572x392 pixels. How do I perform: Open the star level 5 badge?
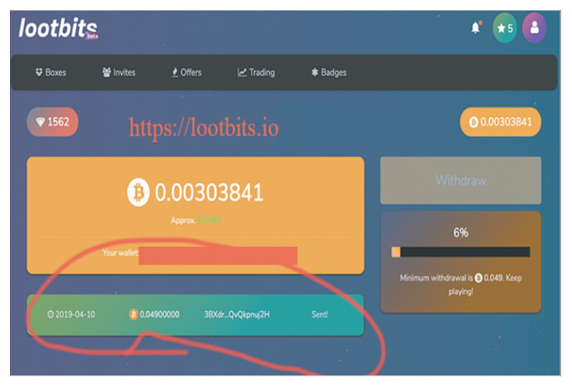pyautogui.click(x=505, y=28)
